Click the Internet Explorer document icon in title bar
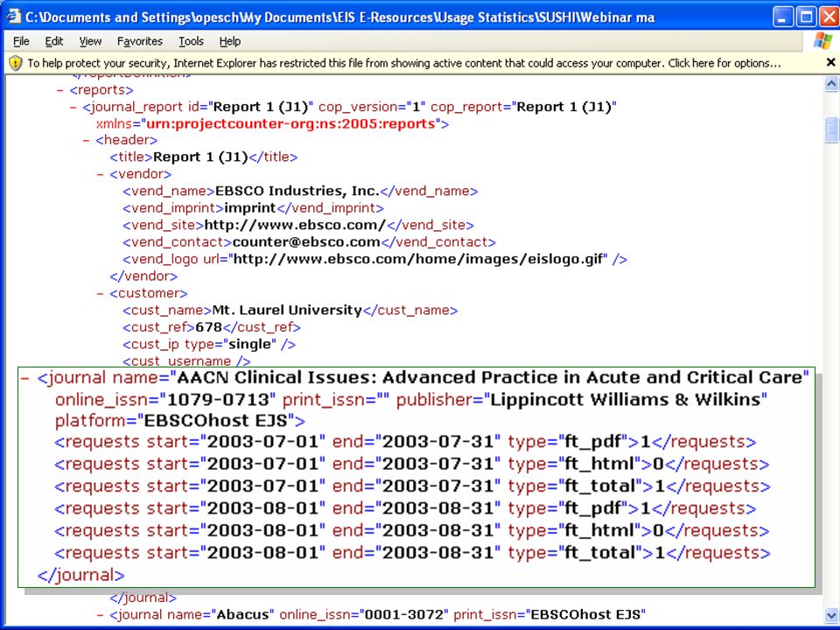The height and width of the screenshot is (630, 840). click(x=13, y=17)
